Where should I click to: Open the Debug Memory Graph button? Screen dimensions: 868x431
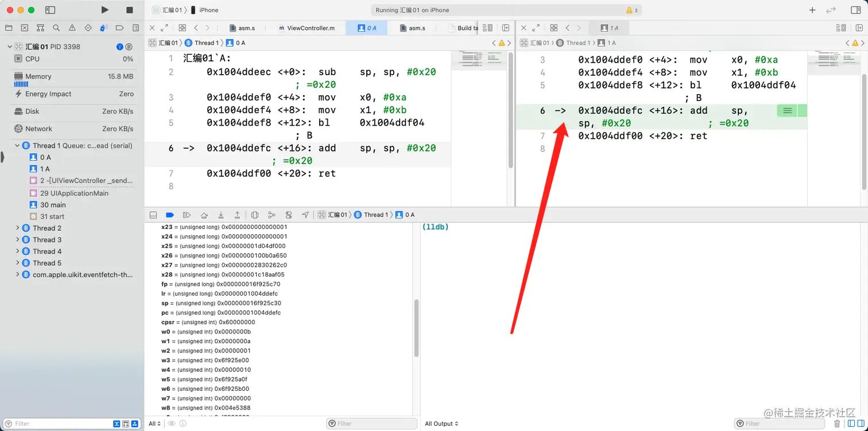pos(272,215)
